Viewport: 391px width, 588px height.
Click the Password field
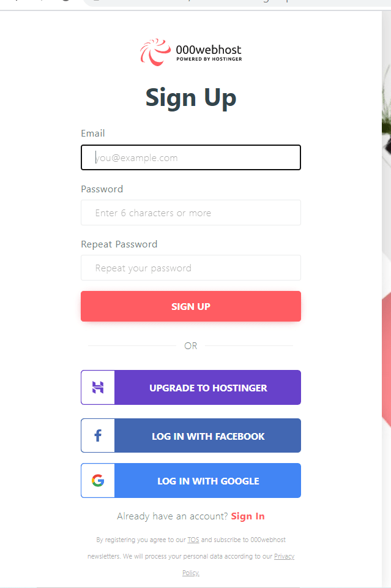pos(191,213)
